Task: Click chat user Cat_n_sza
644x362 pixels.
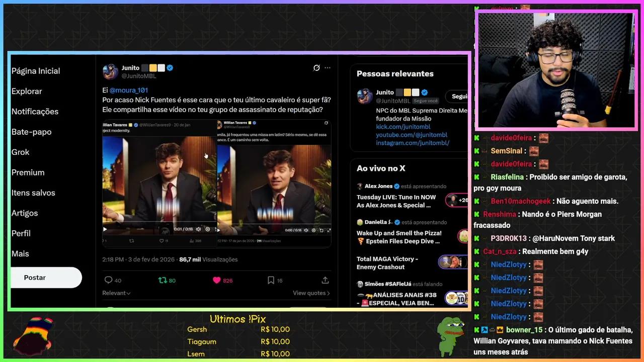Action: 500,251
